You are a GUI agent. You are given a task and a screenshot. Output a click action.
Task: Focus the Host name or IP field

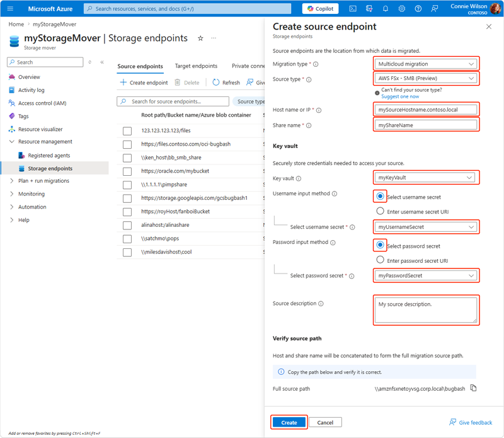point(426,110)
